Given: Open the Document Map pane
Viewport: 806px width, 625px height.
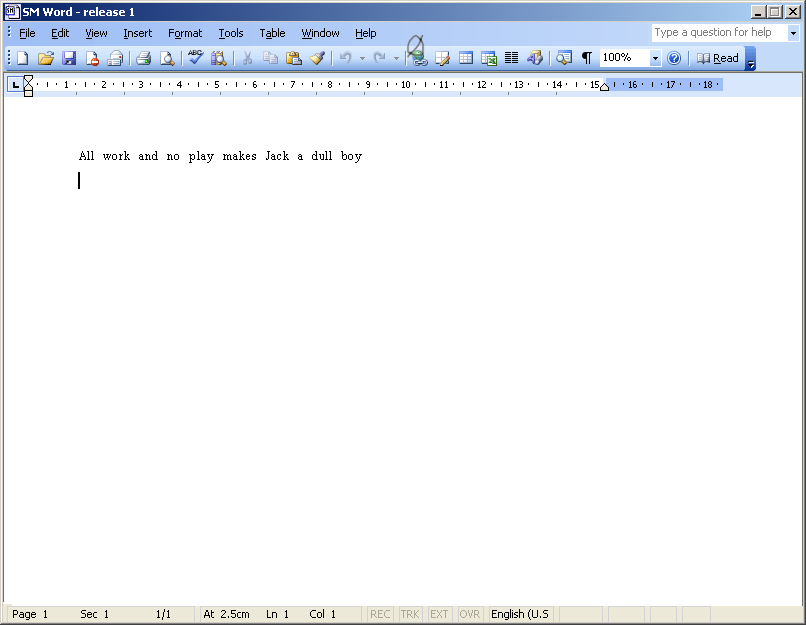Looking at the screenshot, I should [563, 57].
